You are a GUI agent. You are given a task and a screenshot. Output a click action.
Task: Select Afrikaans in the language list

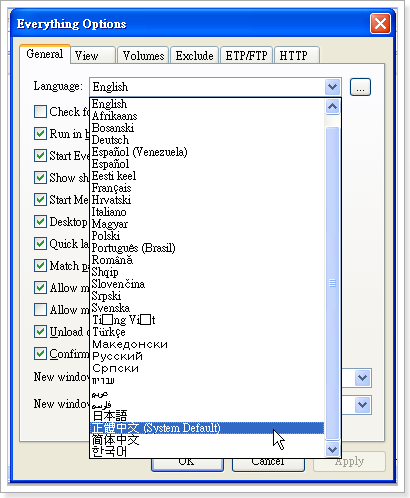coord(207,116)
